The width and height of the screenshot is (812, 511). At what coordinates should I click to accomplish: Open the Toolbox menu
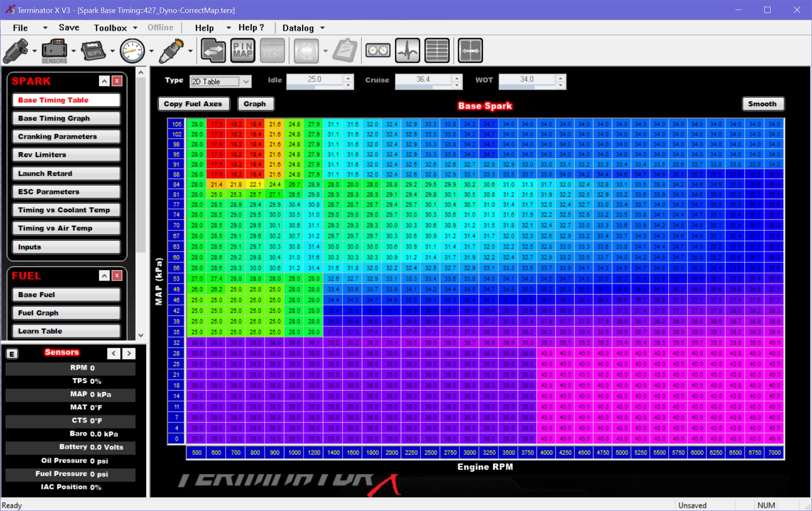click(110, 28)
